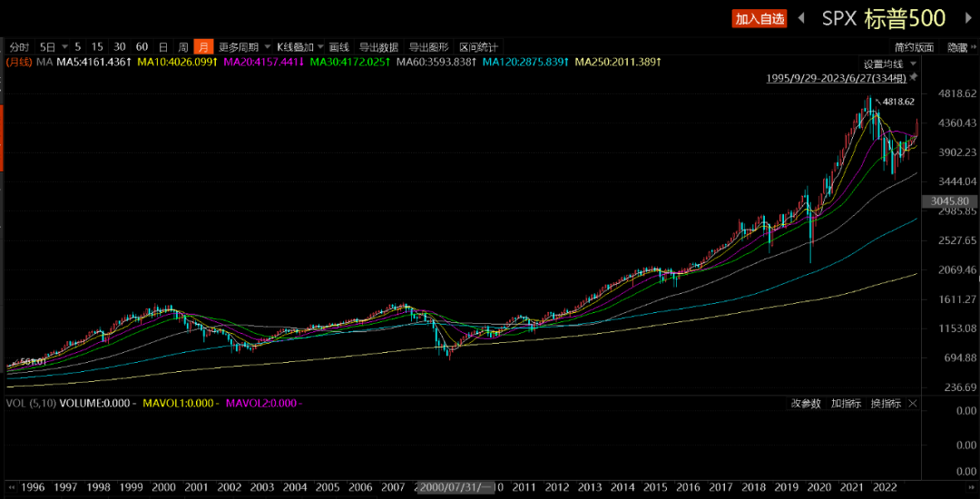The image size is (980, 499).
Task: Open 更多周期 more periods menu
Action: [x=244, y=47]
